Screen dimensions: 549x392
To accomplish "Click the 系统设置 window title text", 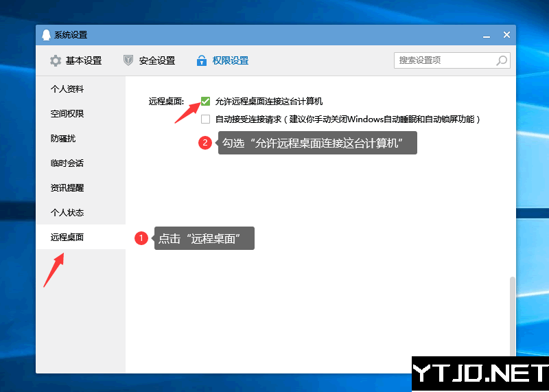I will [x=71, y=35].
